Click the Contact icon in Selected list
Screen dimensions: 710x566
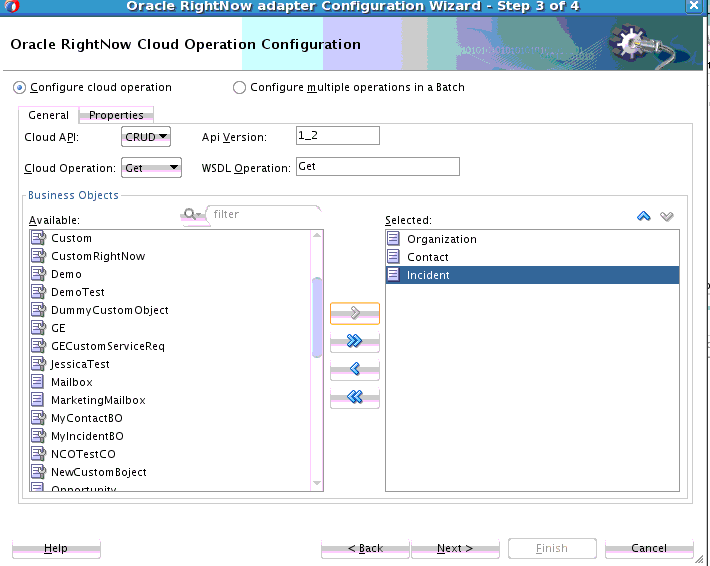tap(393, 257)
